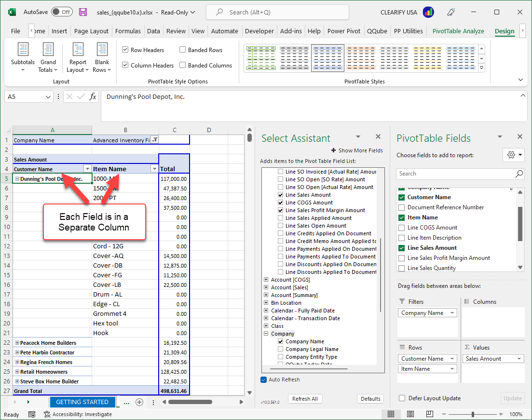Add a new sheet with plus icon
Screen dimensions: 532x420
(139, 402)
